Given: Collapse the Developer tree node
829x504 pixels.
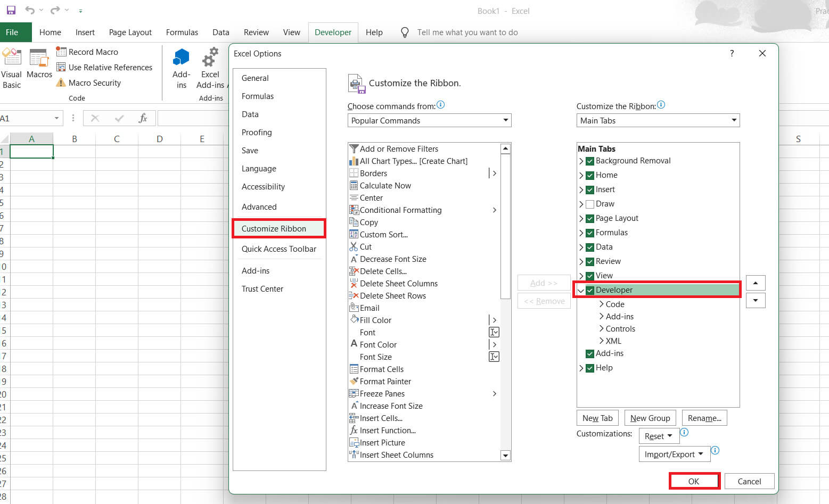Looking at the screenshot, I should tap(580, 291).
